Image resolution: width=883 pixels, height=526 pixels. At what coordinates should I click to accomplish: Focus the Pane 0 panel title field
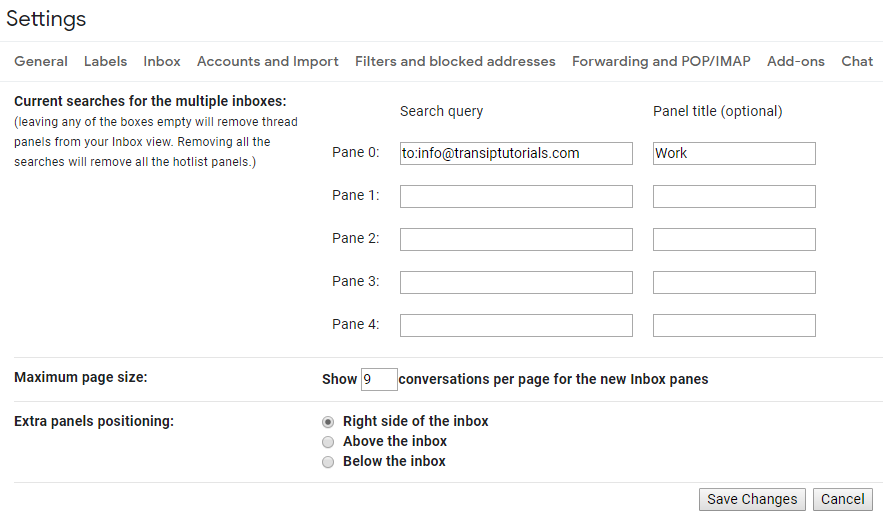pos(734,153)
